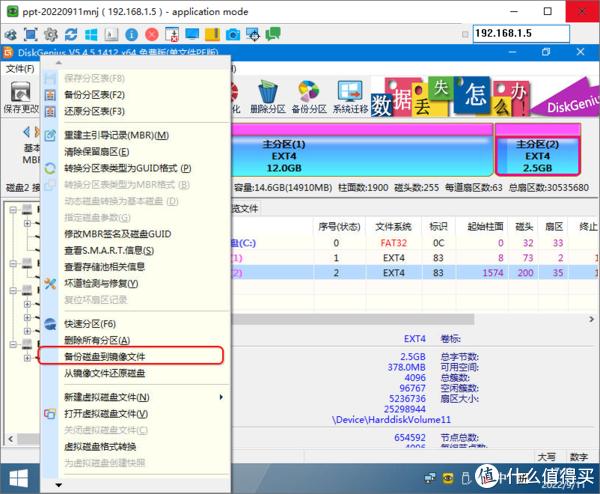600x494 pixels.
Task: Open remote settings gear icon
Action: [x=51, y=34]
